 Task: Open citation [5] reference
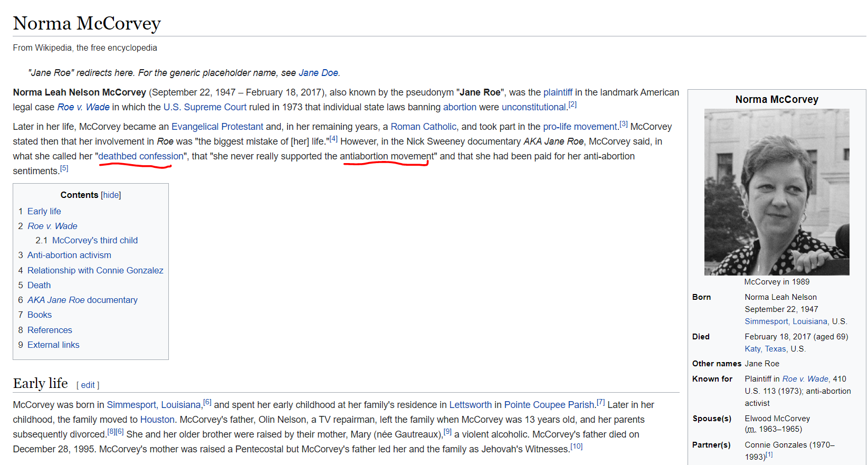point(64,168)
